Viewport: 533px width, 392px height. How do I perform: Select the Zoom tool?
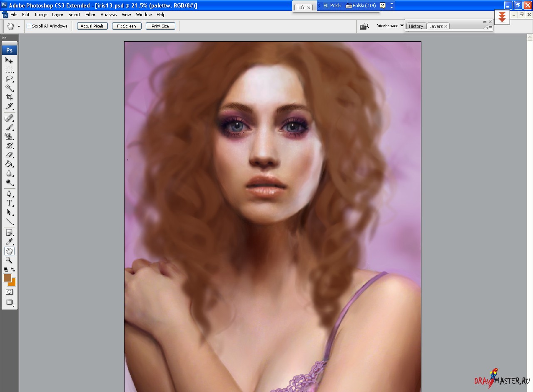pyautogui.click(x=9, y=260)
